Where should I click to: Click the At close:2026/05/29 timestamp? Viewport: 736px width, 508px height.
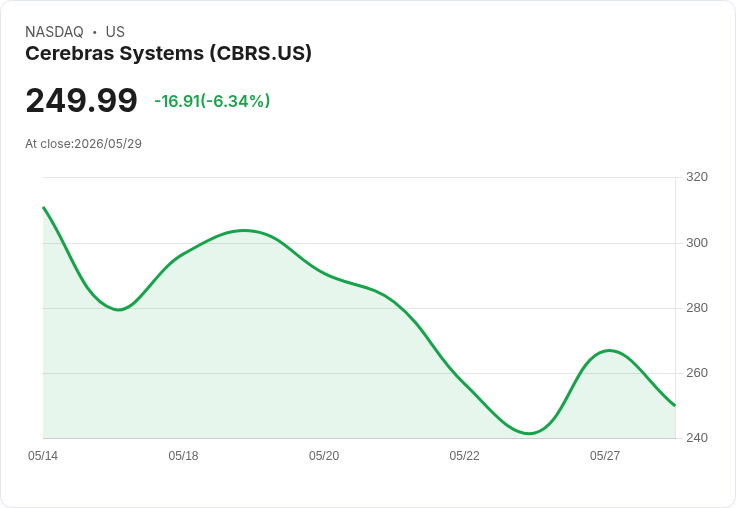[84, 144]
